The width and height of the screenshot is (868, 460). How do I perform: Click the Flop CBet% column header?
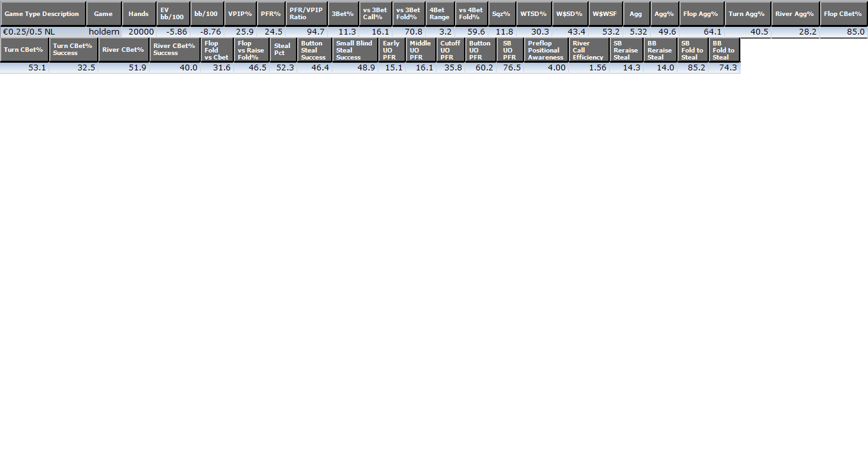(844, 13)
